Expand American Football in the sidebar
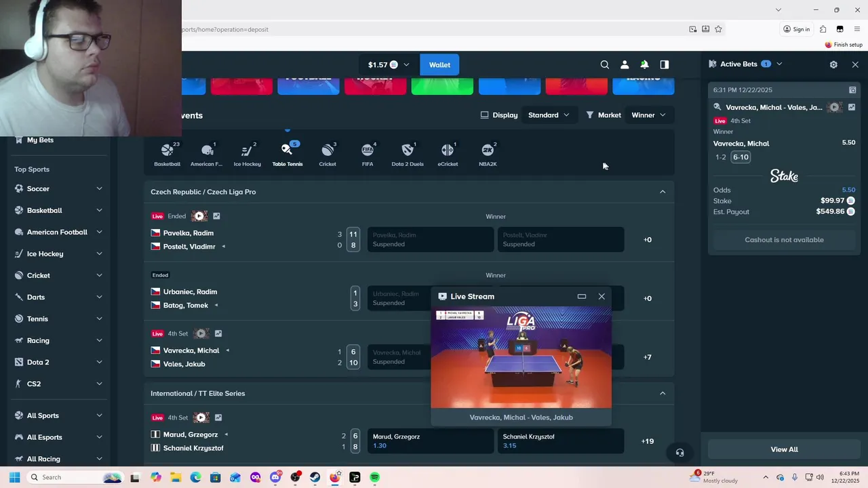 click(x=99, y=232)
